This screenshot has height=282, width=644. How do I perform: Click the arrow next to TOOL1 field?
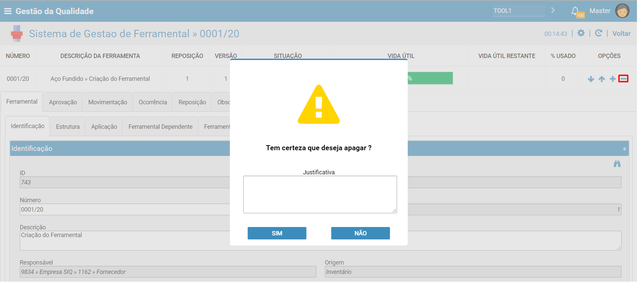[x=553, y=10]
